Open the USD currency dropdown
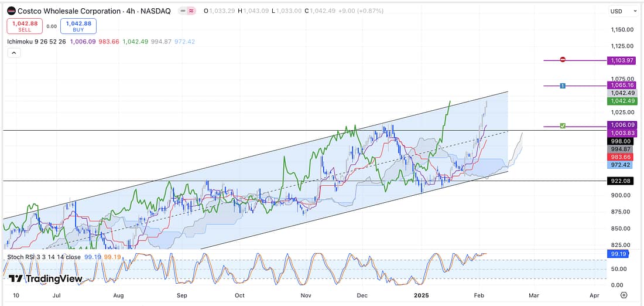Image resolution: width=644 pixels, height=306 pixels. point(621,11)
